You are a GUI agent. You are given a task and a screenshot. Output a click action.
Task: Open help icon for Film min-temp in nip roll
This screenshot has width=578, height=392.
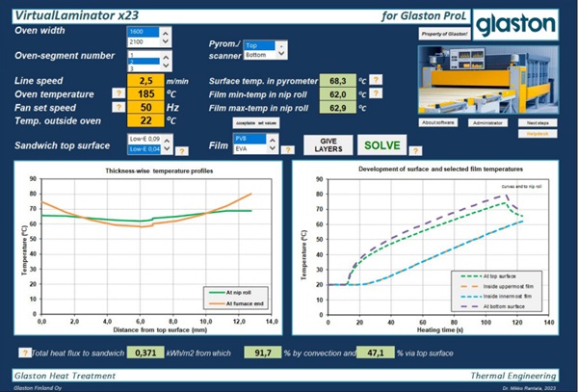point(376,93)
